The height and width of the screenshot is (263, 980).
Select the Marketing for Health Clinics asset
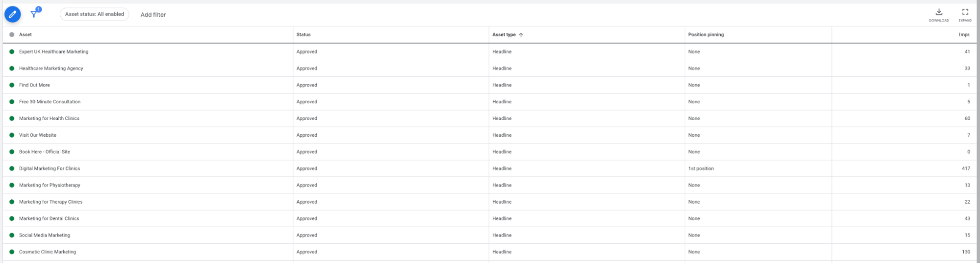[x=49, y=118]
